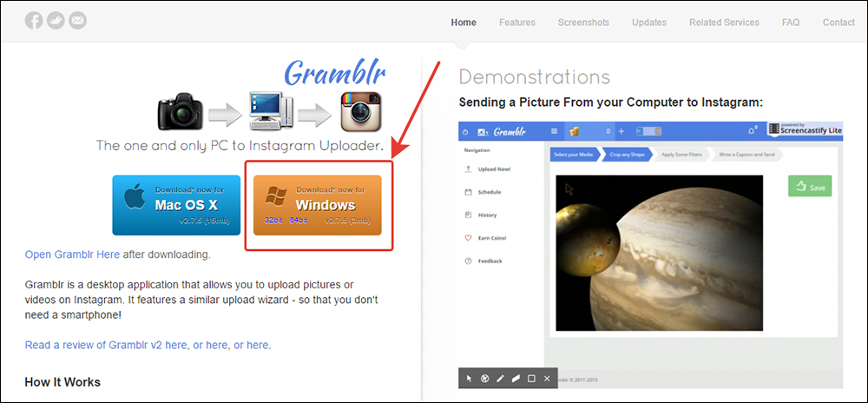Open the Contact menu item

(838, 23)
